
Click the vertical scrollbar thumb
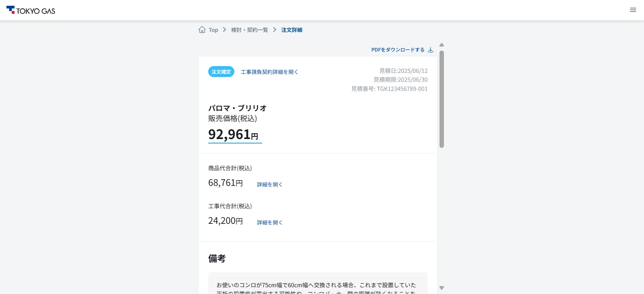[x=442, y=99]
